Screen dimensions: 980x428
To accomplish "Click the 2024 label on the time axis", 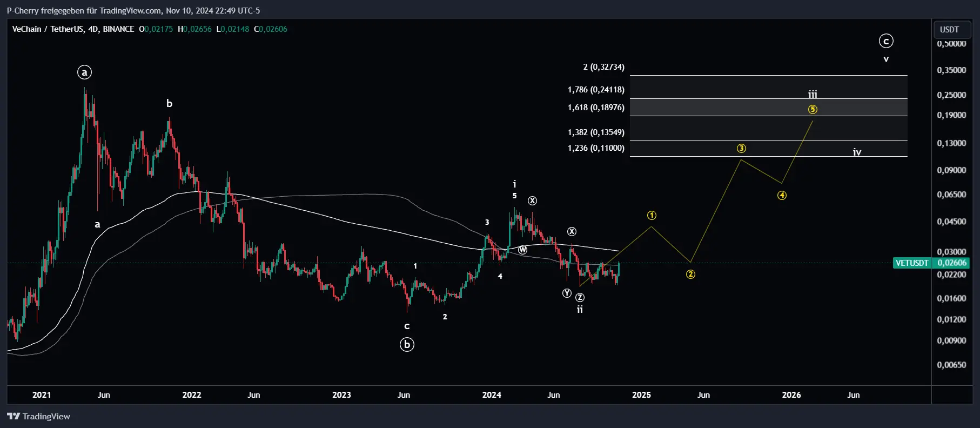I will tap(492, 395).
